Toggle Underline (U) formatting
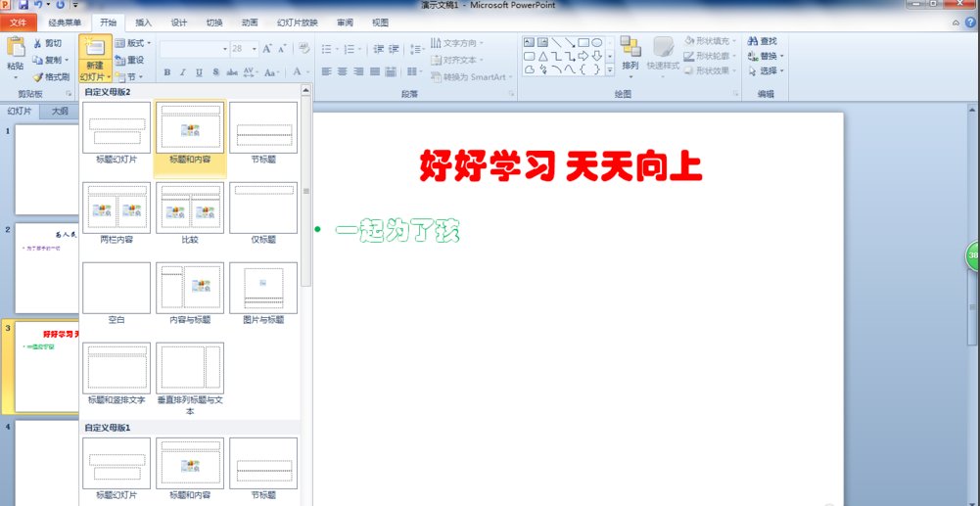This screenshot has height=506, width=980. (x=200, y=72)
